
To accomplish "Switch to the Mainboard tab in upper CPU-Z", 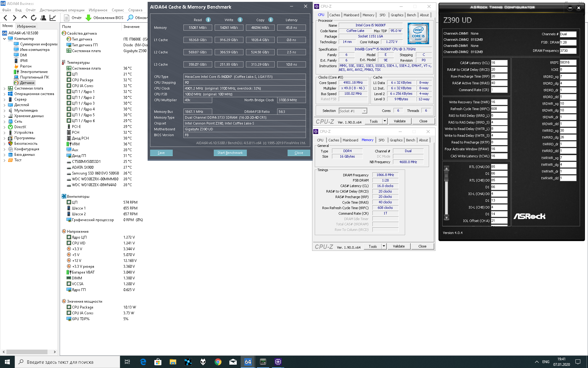I will pyautogui.click(x=351, y=15).
